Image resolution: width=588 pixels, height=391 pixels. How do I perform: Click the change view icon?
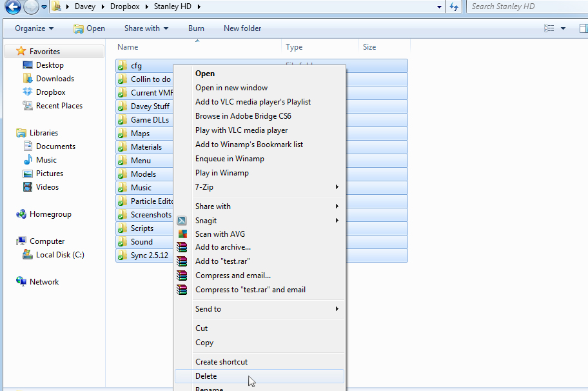(549, 28)
